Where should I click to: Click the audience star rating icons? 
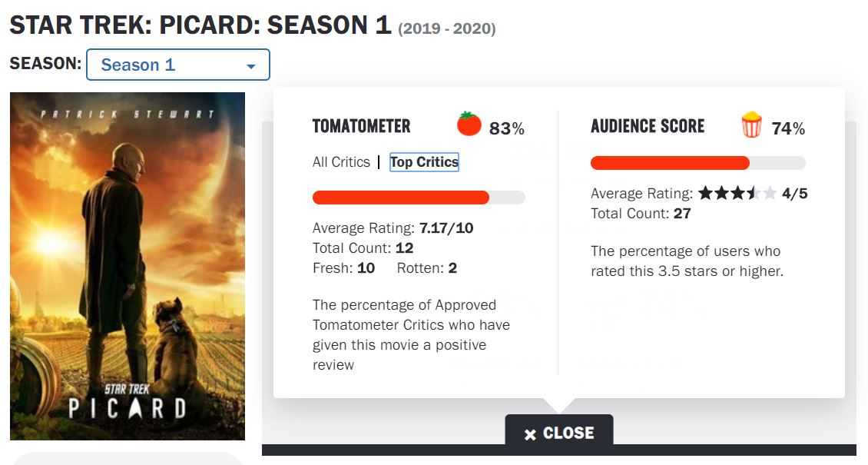[x=737, y=193]
